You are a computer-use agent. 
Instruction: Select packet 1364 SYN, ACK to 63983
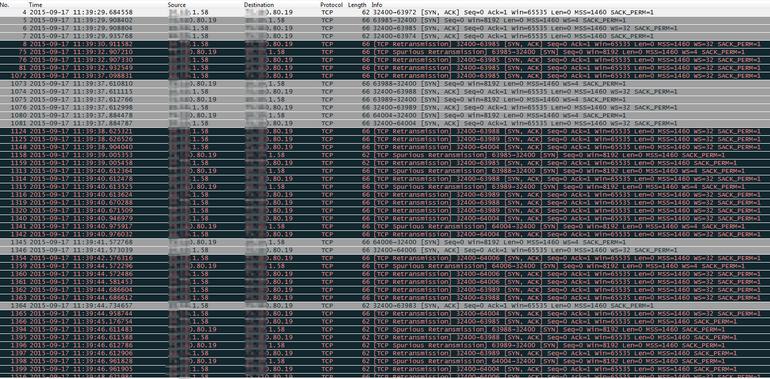[385, 305]
